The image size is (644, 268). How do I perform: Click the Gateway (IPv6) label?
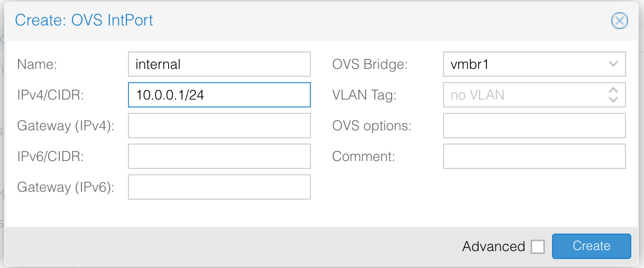66,187
